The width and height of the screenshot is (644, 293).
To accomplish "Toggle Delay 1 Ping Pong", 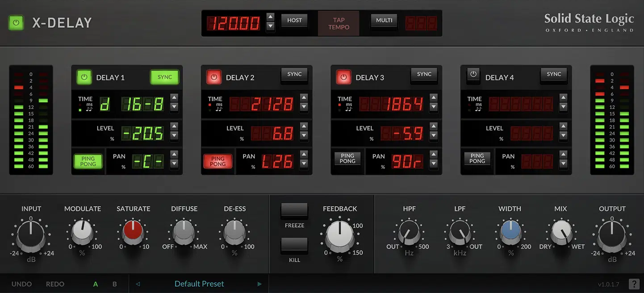I will pos(88,161).
